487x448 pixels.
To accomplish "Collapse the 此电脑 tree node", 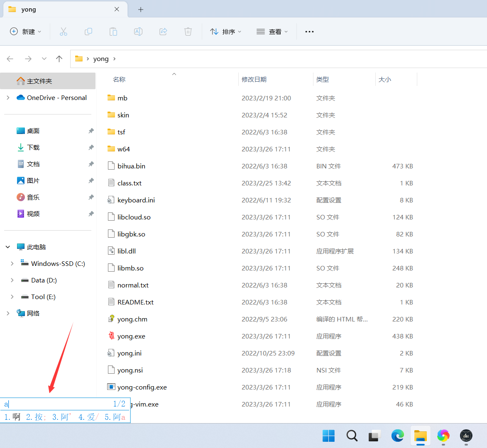I will (8, 247).
